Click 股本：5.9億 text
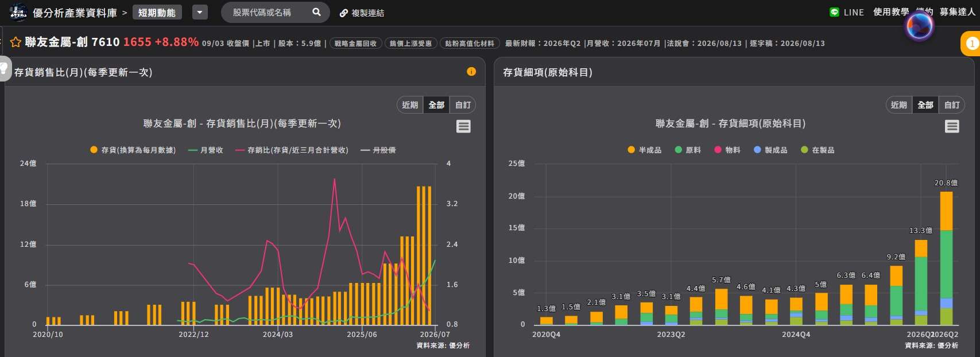This screenshot has width=980, height=357. tap(299, 43)
